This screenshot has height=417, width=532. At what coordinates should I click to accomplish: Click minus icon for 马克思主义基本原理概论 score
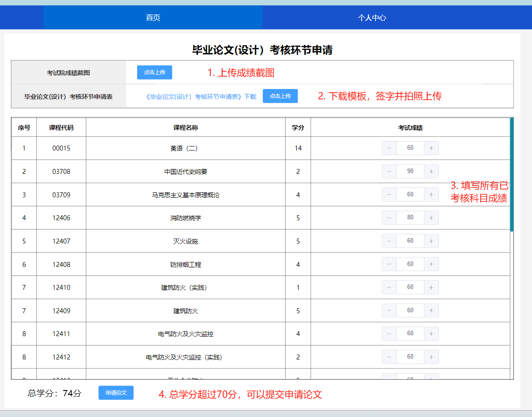click(x=389, y=195)
